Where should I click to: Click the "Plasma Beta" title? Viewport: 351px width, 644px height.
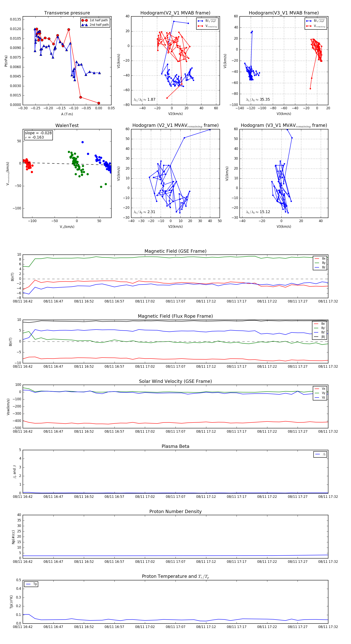[x=175, y=446]
